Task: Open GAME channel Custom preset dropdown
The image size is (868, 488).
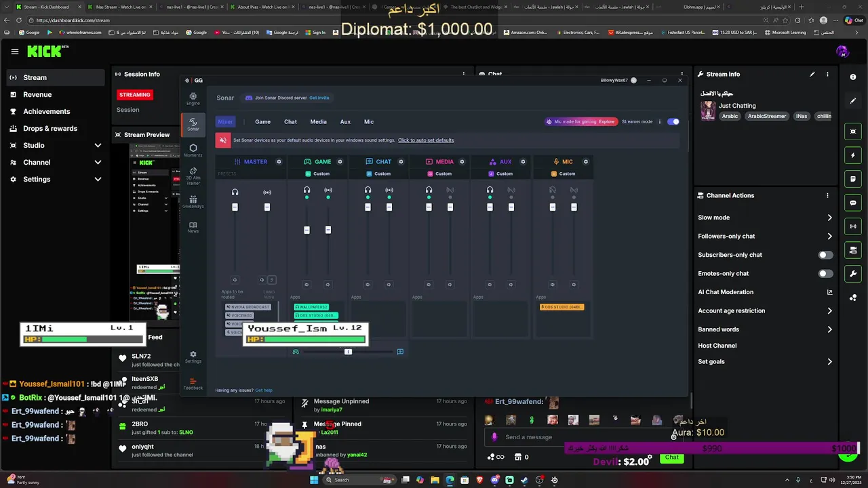Action: (317, 174)
